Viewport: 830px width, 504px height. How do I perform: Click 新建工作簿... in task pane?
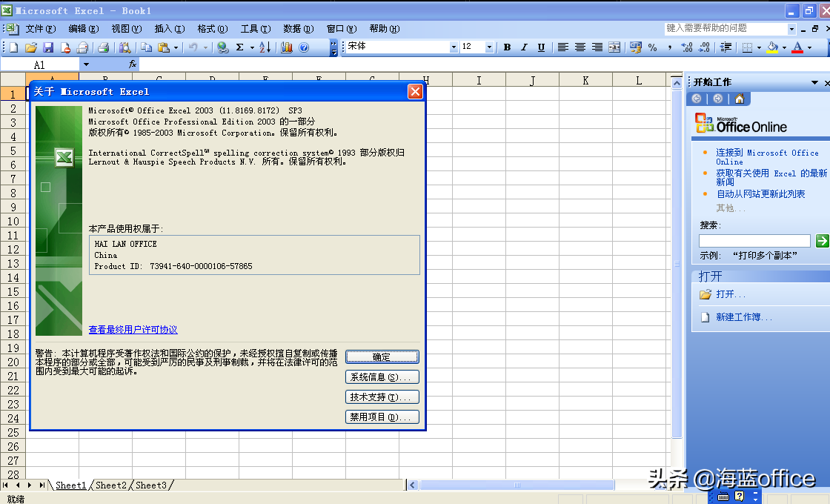coord(744,317)
